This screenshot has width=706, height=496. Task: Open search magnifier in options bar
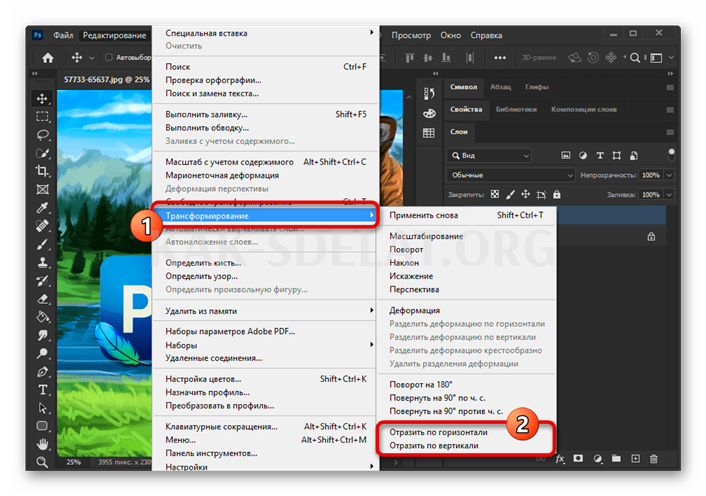click(635, 58)
